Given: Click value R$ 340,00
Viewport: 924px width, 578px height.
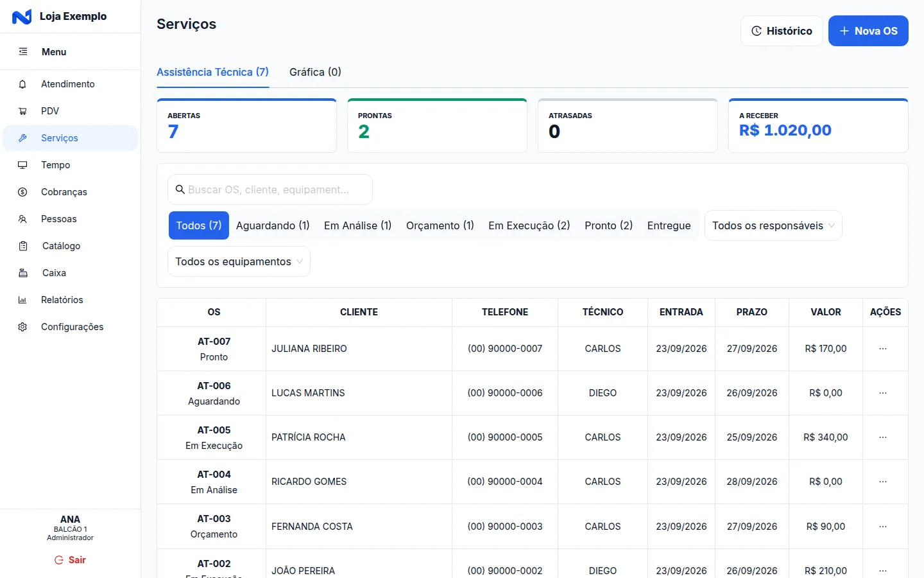Looking at the screenshot, I should click(826, 437).
